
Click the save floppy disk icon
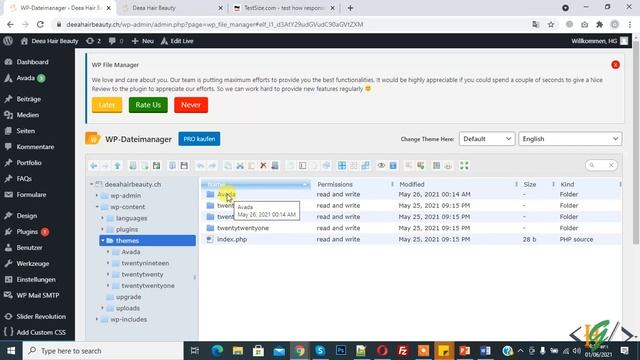click(x=184, y=165)
